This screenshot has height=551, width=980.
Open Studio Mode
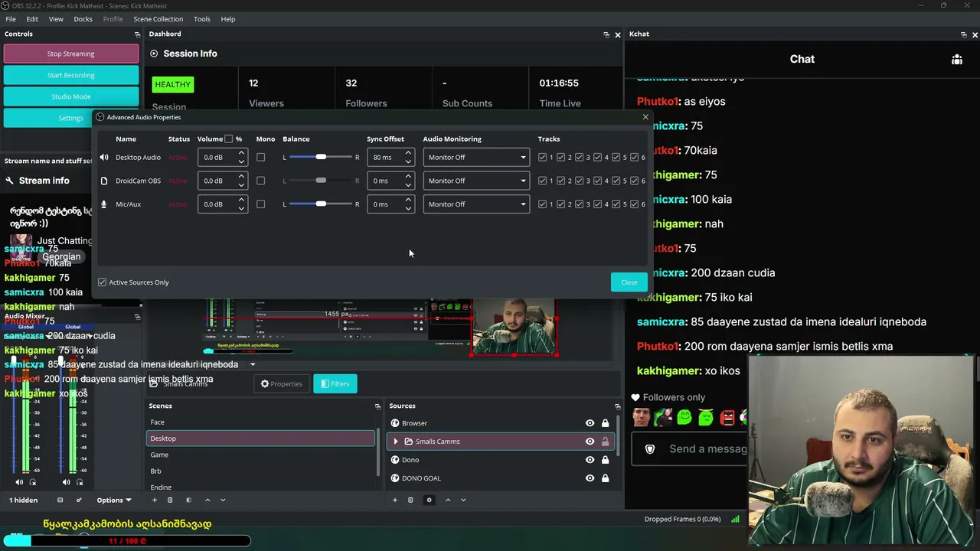(71, 96)
